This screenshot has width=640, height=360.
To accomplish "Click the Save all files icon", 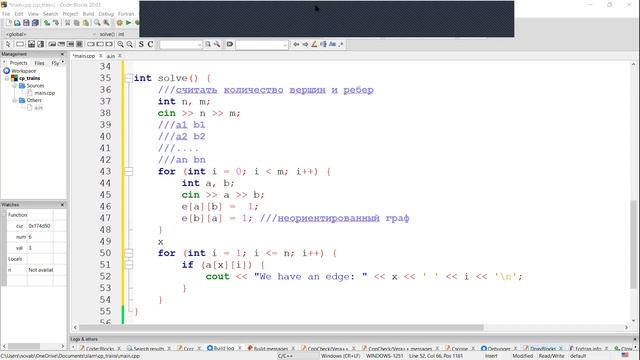I will coord(35,23).
